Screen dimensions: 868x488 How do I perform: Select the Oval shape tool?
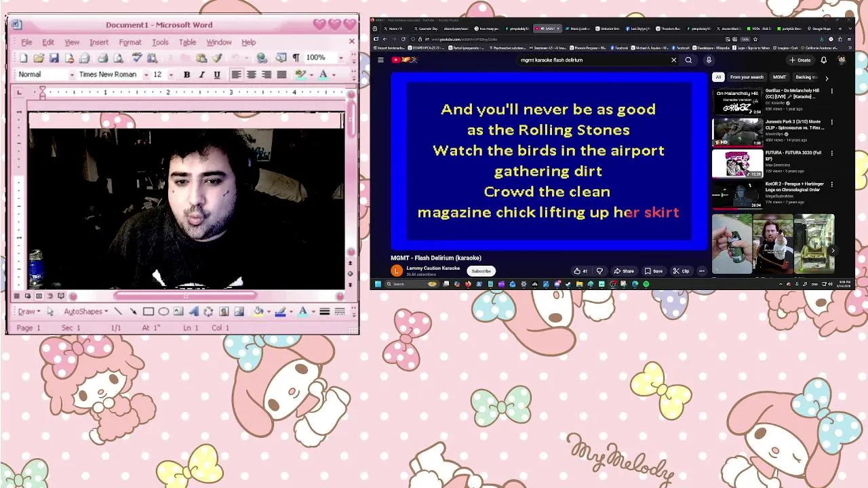pyautogui.click(x=163, y=312)
